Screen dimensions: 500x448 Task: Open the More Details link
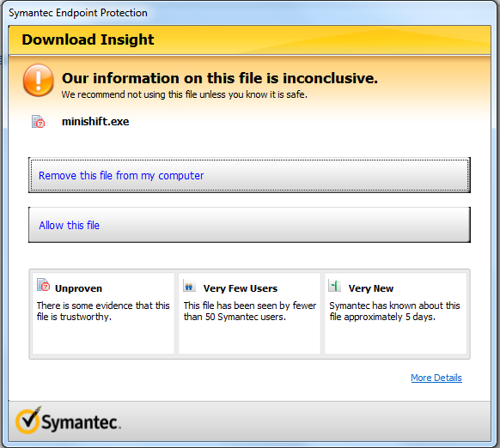point(436,378)
